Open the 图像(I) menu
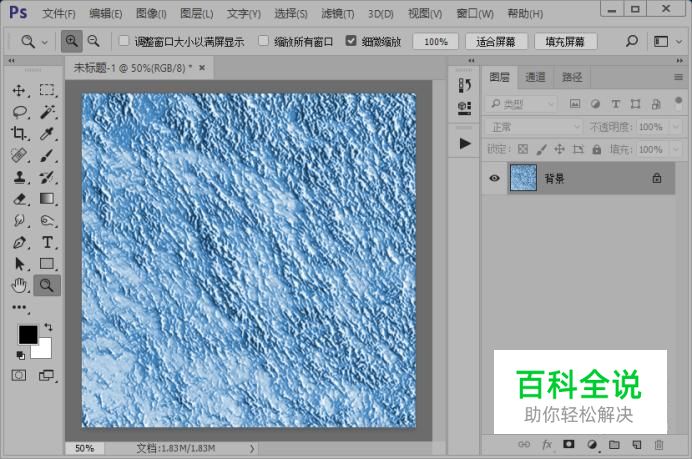 click(x=151, y=14)
